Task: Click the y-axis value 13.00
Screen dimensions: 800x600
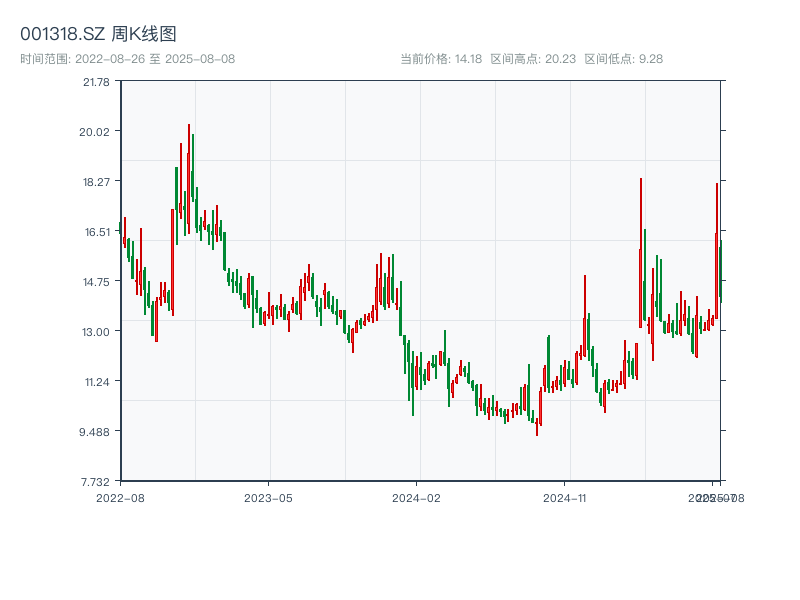Action: click(x=96, y=332)
